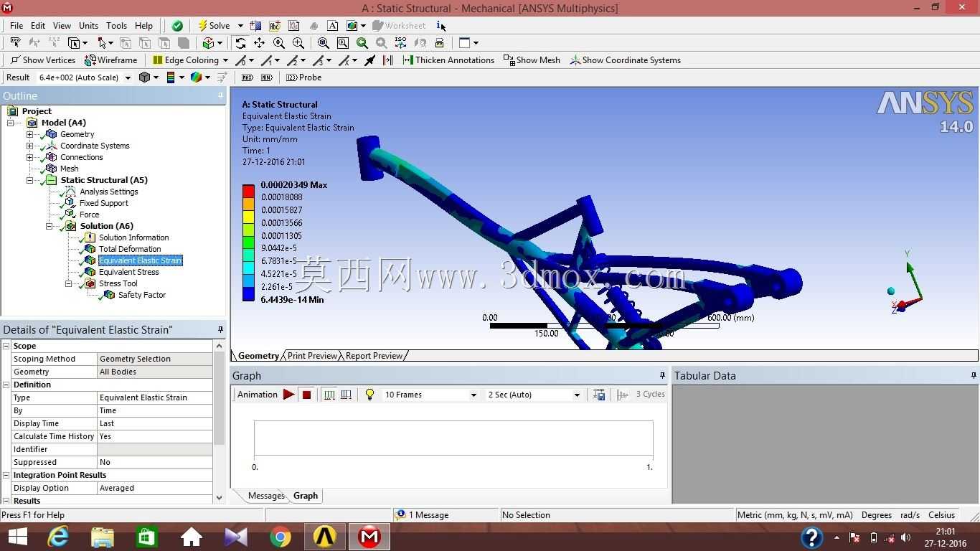The width and height of the screenshot is (980, 551).
Task: Select the pan tool icon
Action: point(260,43)
